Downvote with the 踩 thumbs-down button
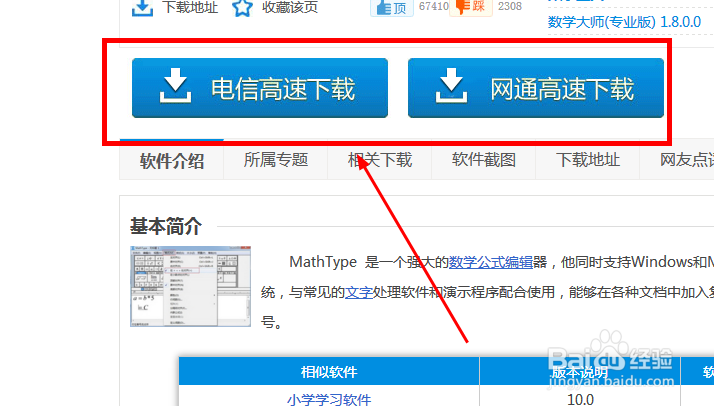The image size is (714, 406). point(471,7)
